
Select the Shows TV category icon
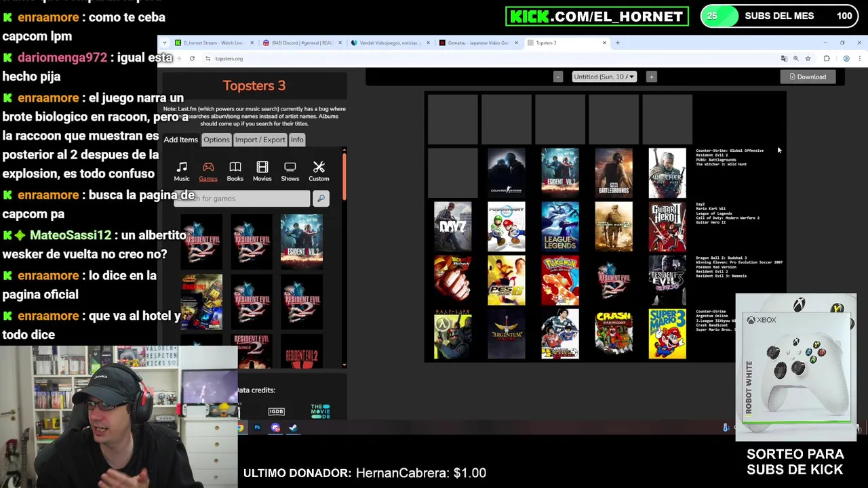pos(290,167)
